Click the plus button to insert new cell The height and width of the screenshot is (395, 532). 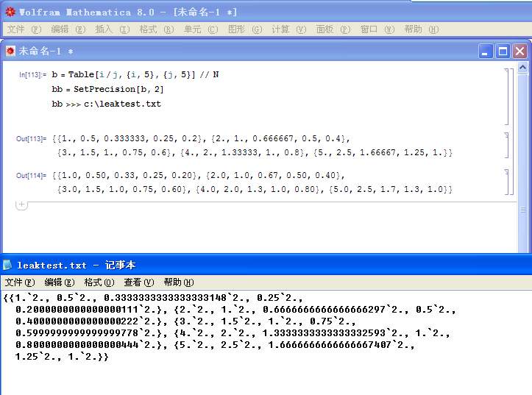[x=22, y=204]
